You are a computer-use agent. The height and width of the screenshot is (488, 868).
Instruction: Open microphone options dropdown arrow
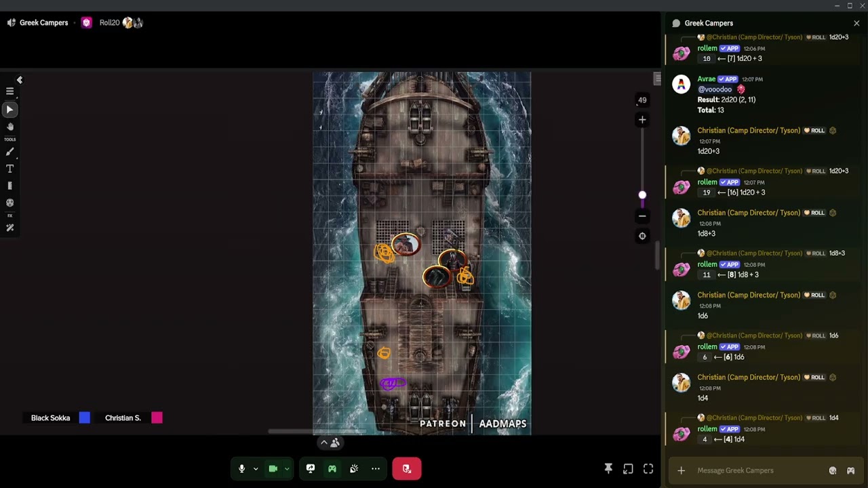point(256,468)
